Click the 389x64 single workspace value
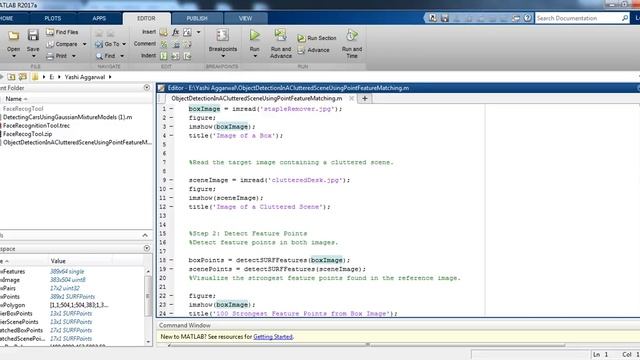The height and width of the screenshot is (360, 640). [67, 271]
